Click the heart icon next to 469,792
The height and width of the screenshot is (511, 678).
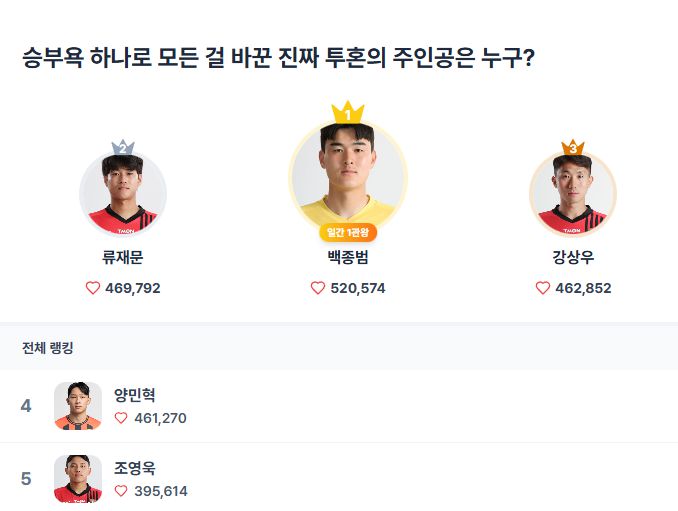coord(93,288)
